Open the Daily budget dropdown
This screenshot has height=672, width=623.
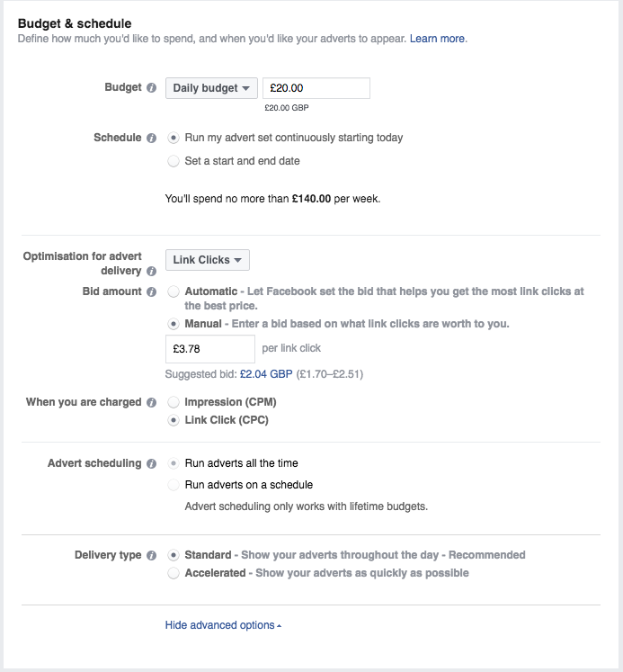coord(211,88)
